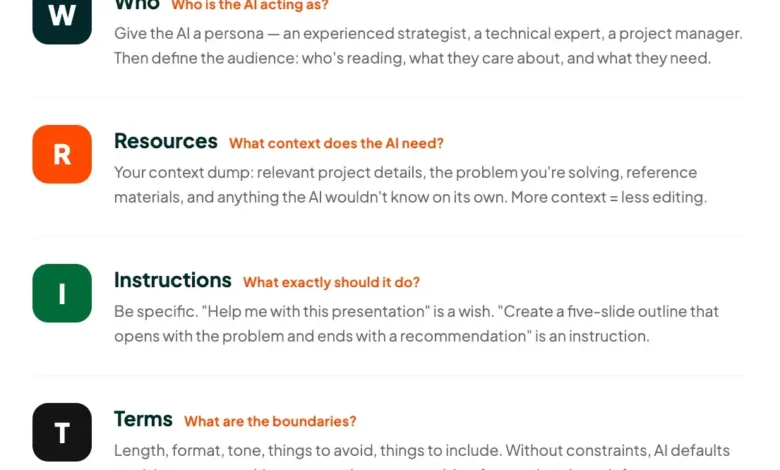Click the orange R letter tile
The image size is (780, 470).
point(62,154)
